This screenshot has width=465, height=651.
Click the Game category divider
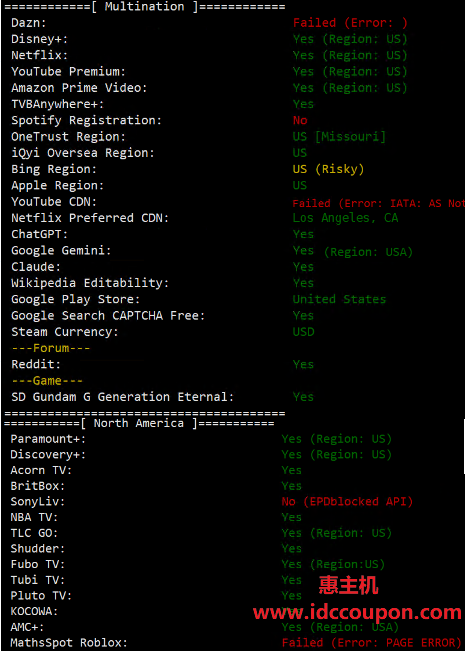47,380
